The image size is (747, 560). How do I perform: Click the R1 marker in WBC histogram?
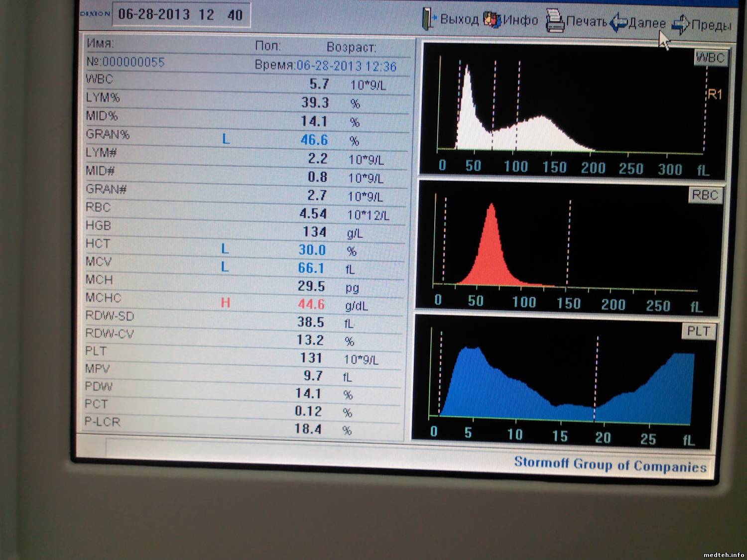coord(715,94)
